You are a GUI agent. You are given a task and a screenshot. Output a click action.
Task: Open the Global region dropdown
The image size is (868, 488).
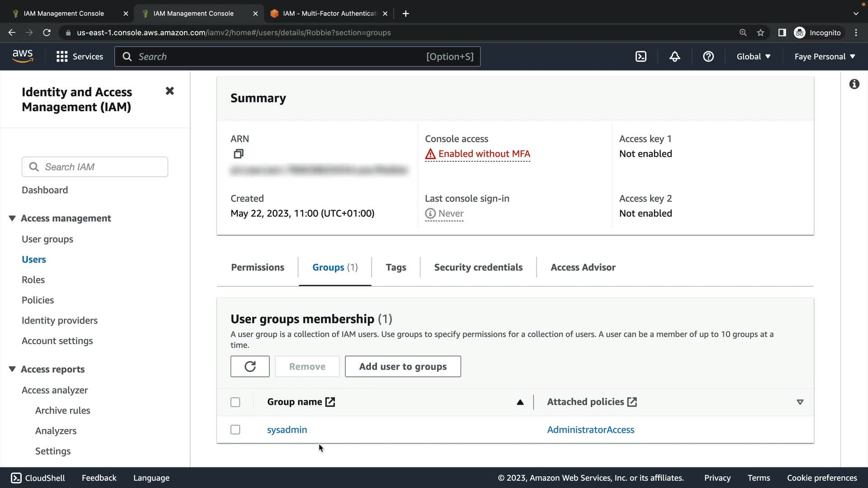tap(753, 56)
